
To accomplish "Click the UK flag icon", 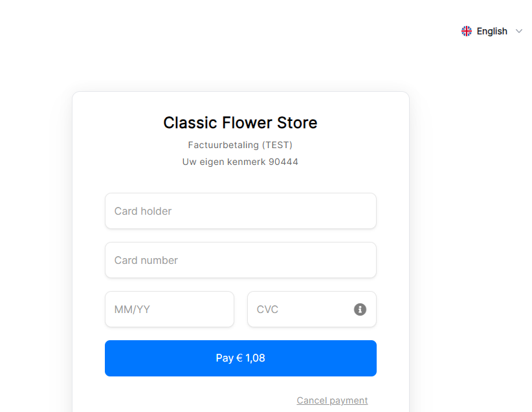I will click(467, 31).
